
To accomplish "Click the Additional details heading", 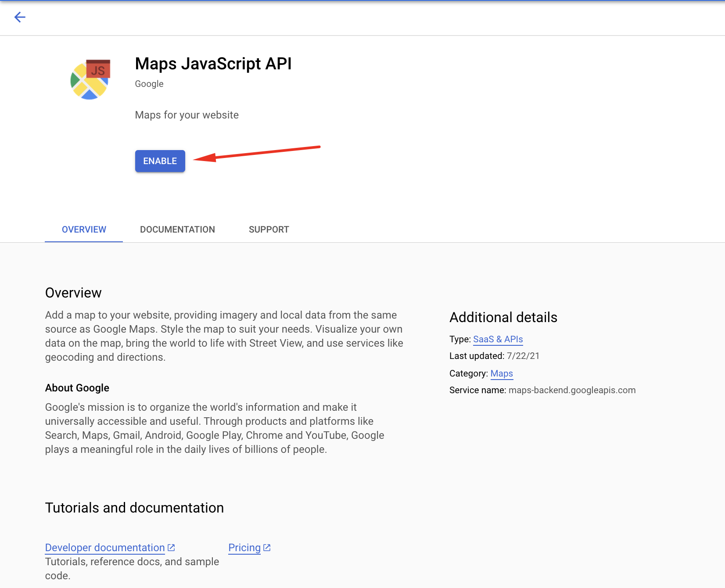I will 503,317.
